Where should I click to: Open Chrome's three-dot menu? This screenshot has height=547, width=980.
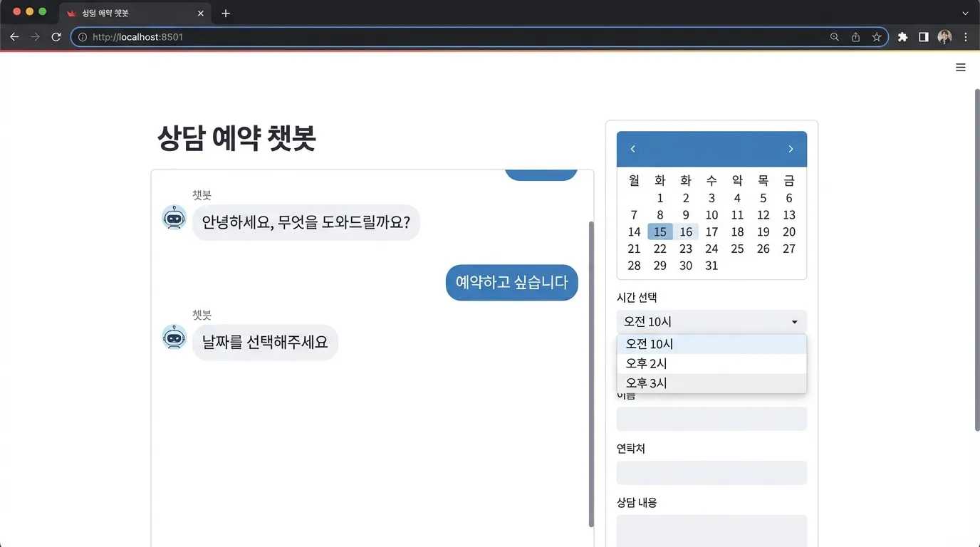tap(965, 36)
